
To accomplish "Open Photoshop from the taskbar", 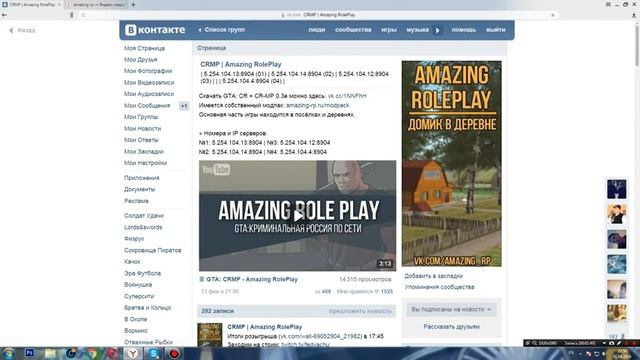I will point(29,353).
